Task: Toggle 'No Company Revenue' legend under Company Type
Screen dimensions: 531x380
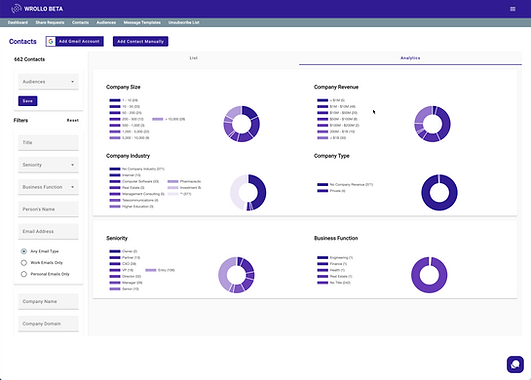Action: click(345, 185)
